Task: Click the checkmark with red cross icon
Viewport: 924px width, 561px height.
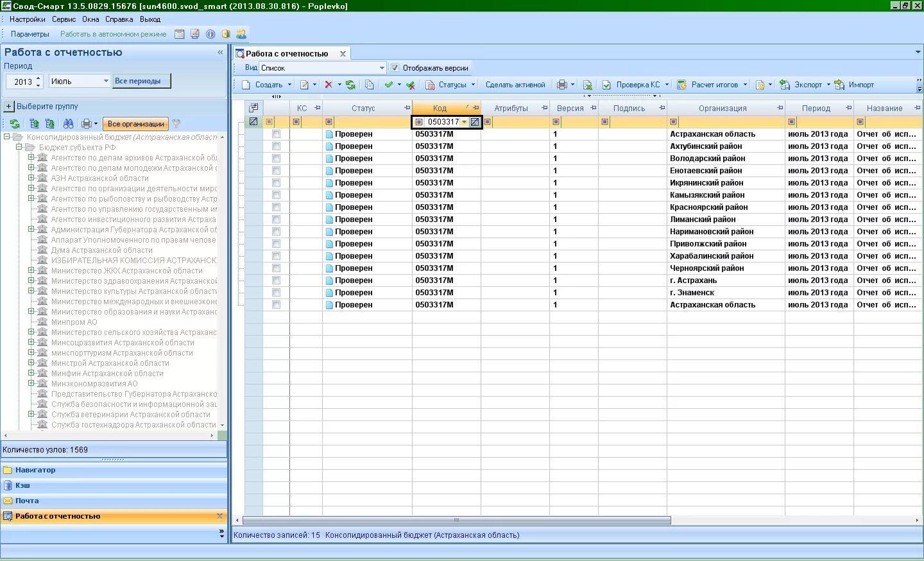Action: (411, 85)
